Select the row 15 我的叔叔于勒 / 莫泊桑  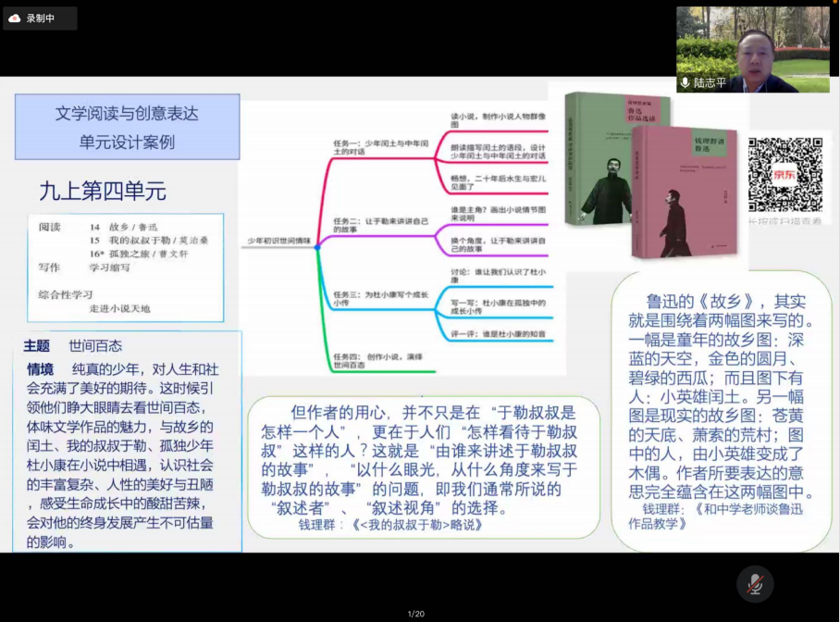click(149, 241)
